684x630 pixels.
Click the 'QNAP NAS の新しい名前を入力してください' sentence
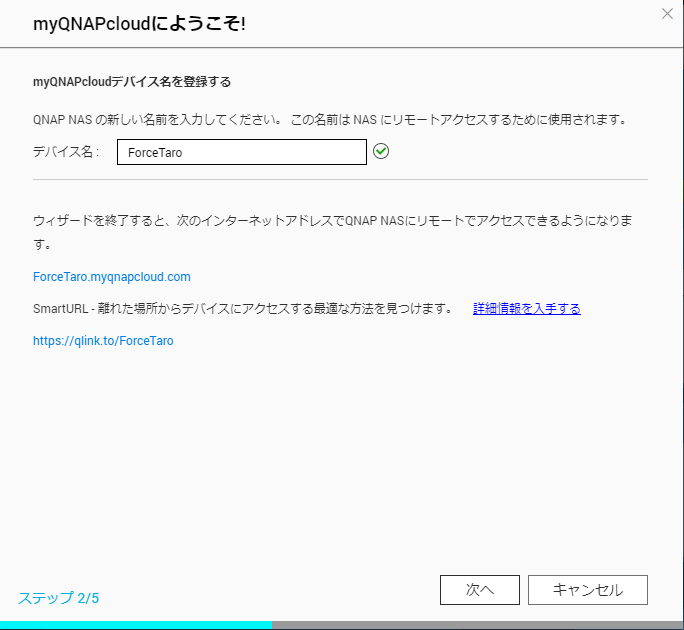pos(157,119)
